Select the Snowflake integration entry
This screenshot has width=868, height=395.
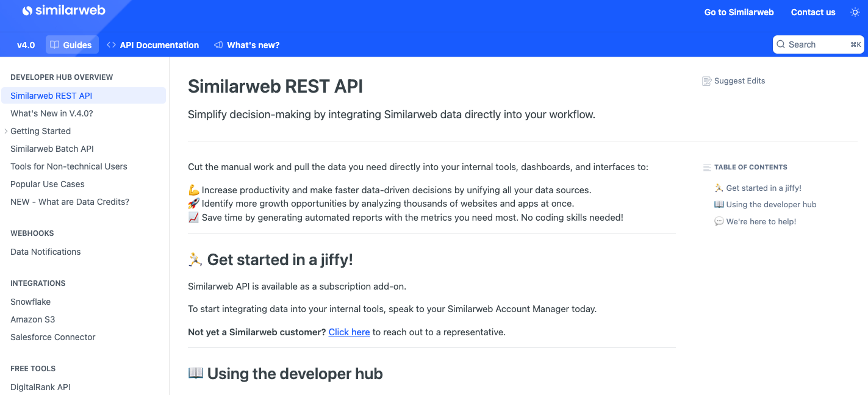pyautogui.click(x=30, y=301)
